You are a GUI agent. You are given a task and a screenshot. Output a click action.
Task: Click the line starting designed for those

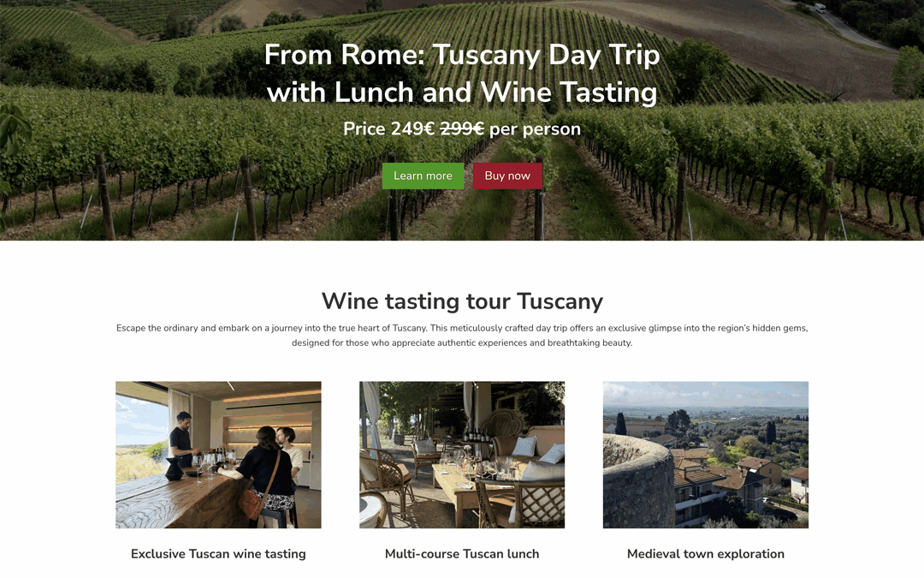pos(462,343)
